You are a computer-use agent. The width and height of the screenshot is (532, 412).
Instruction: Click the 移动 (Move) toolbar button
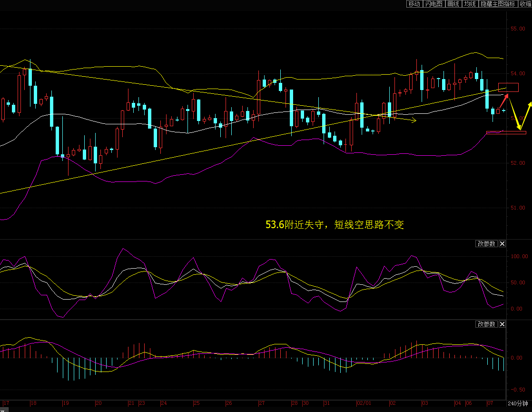pos(414,4)
